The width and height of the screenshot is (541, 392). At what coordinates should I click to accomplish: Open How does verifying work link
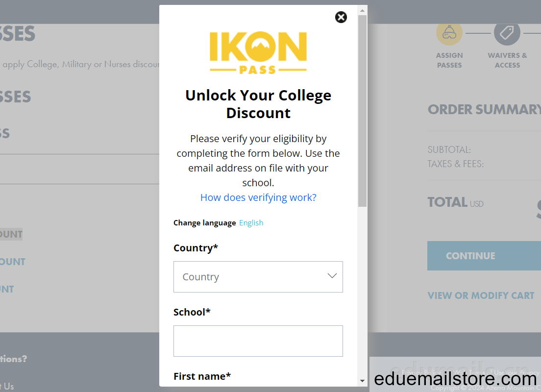[x=258, y=197]
